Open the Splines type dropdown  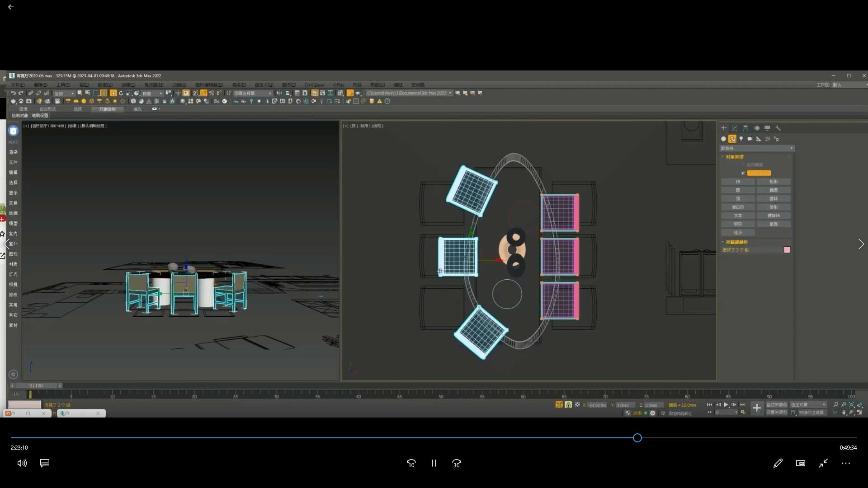(x=757, y=148)
